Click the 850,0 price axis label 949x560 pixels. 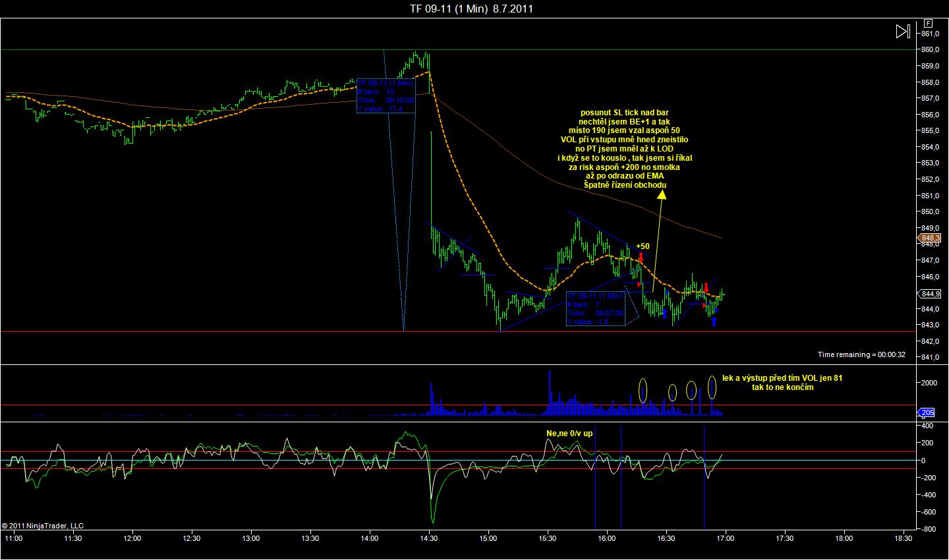click(x=930, y=211)
